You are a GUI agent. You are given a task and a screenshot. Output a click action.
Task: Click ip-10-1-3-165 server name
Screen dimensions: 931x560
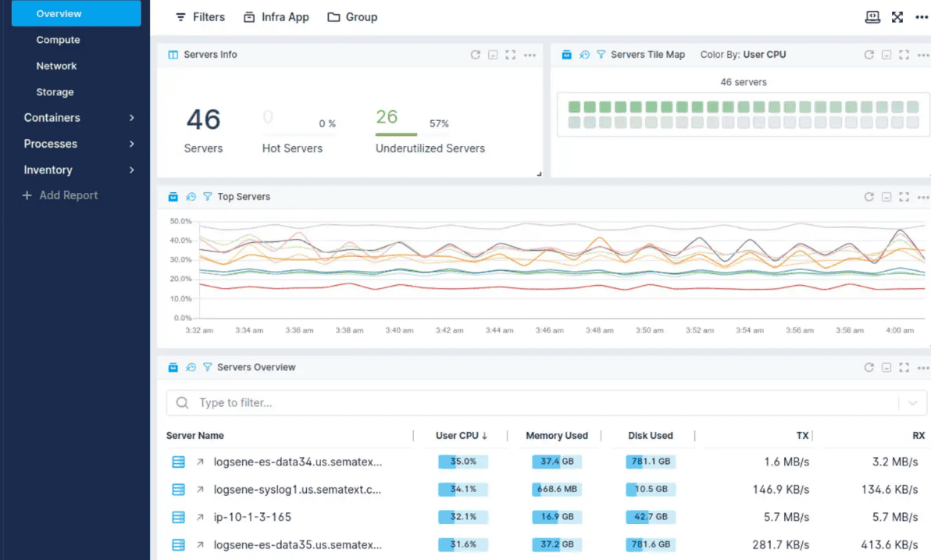tap(252, 517)
